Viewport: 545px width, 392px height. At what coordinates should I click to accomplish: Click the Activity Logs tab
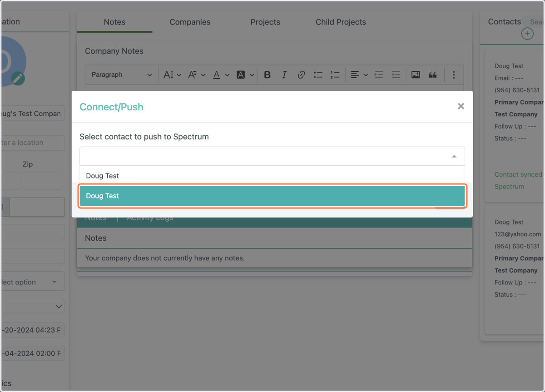pyautogui.click(x=150, y=218)
